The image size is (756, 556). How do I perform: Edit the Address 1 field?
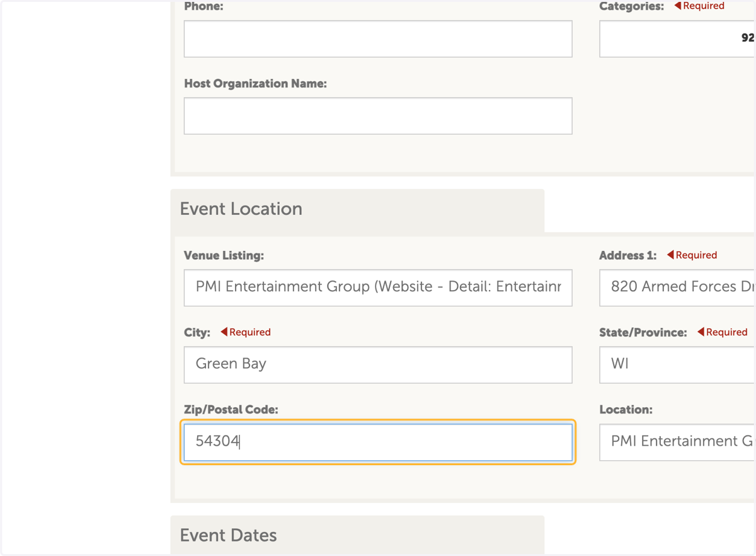677,288
